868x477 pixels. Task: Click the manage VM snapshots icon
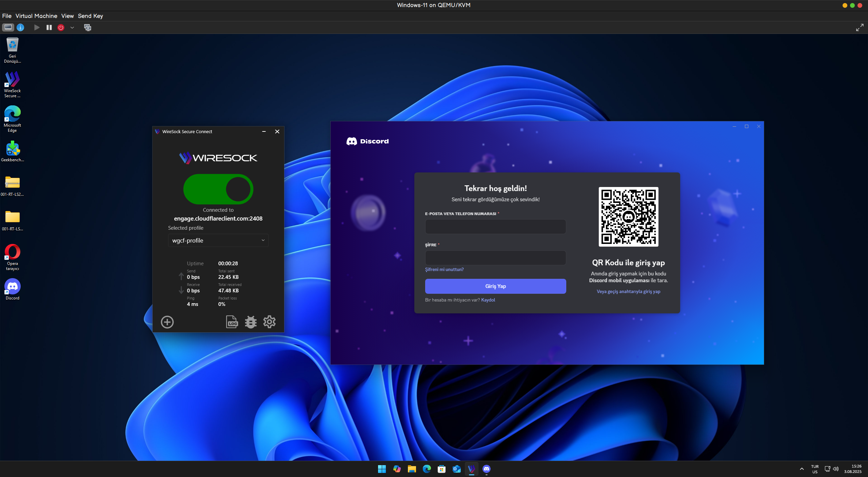click(x=87, y=27)
